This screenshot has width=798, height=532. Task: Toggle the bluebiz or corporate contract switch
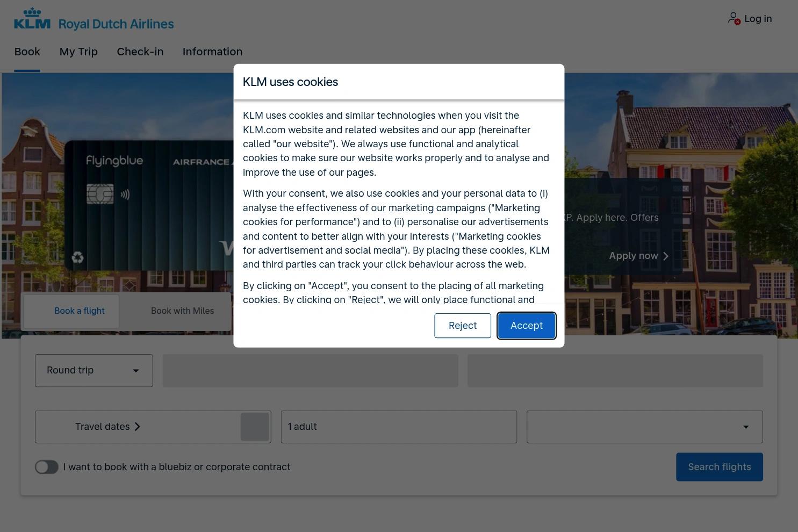(x=47, y=467)
